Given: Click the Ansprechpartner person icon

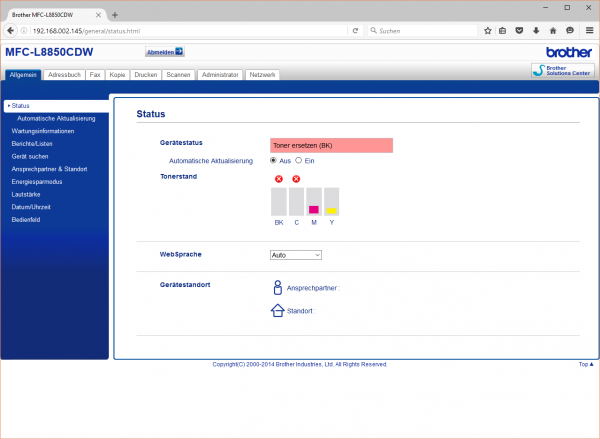Looking at the screenshot, I should (277, 287).
